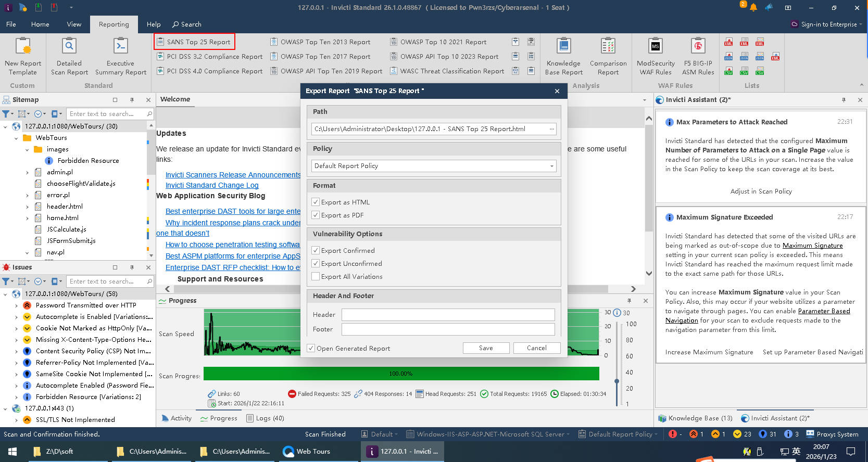Open the Detailed Scan Report icon
Image resolution: width=868 pixels, height=462 pixels.
[x=69, y=47]
